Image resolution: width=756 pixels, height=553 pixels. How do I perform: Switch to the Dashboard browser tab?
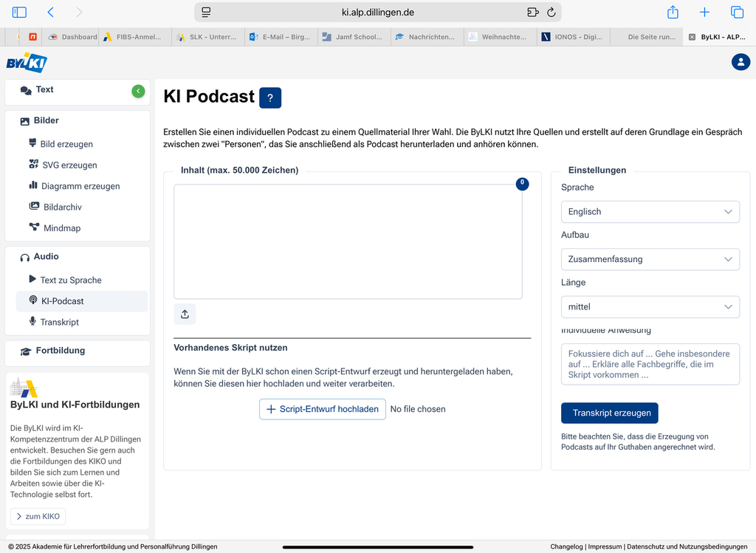pos(72,37)
